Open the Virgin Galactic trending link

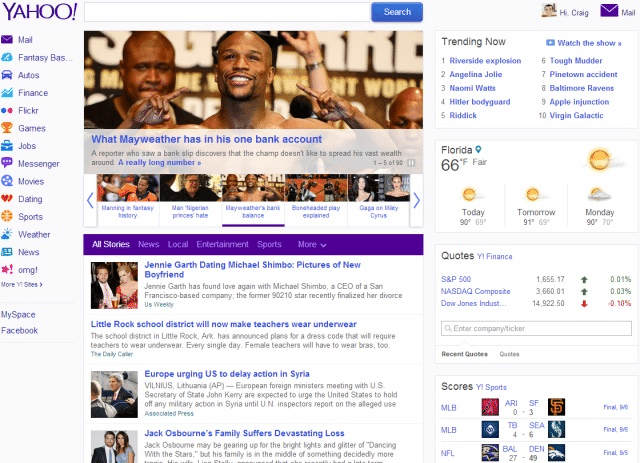[x=576, y=115]
